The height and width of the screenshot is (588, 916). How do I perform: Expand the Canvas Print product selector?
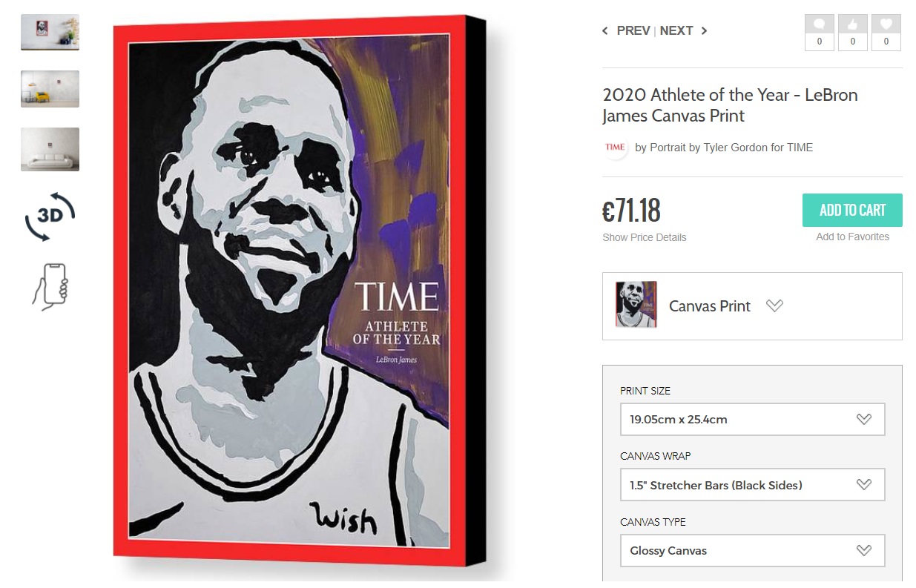pyautogui.click(x=752, y=305)
